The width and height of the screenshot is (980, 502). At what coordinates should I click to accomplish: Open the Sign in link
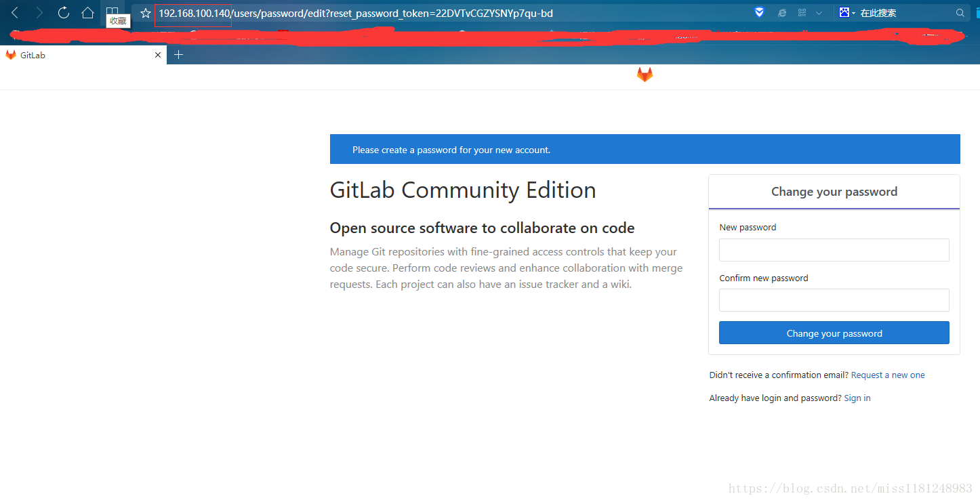pyautogui.click(x=857, y=398)
